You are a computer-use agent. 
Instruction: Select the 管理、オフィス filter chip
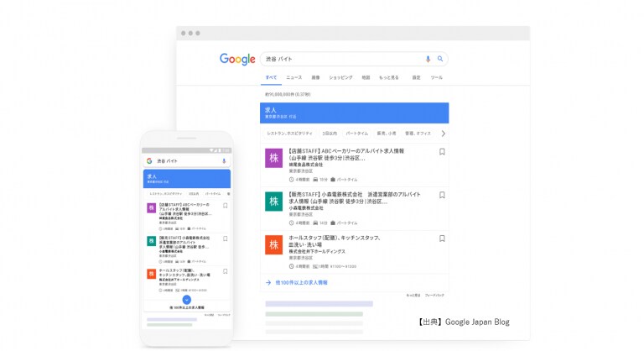click(418, 134)
